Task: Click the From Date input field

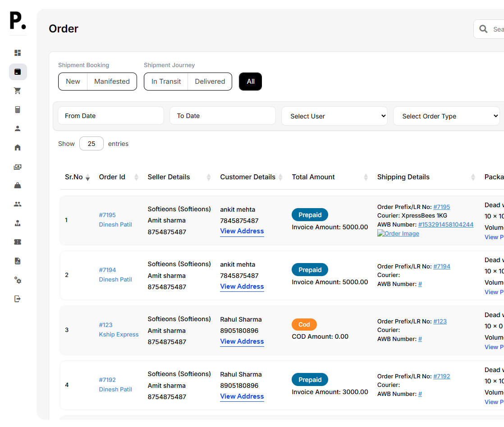Action: (x=110, y=116)
